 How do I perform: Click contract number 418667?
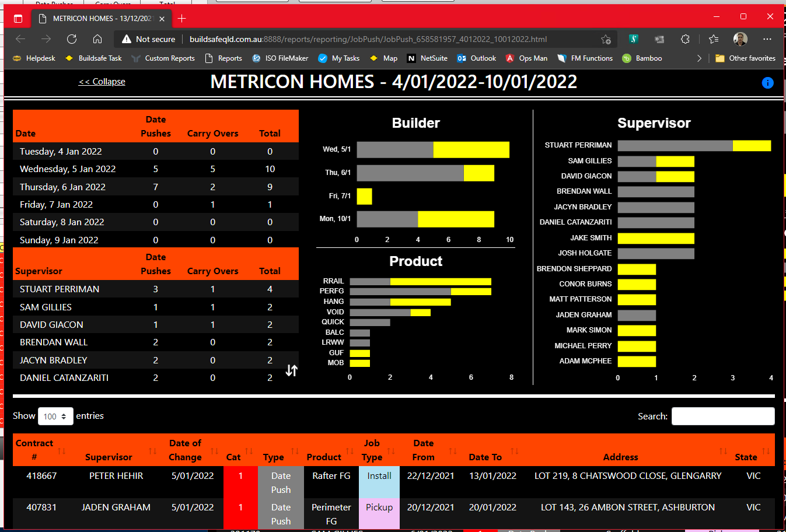click(x=41, y=475)
